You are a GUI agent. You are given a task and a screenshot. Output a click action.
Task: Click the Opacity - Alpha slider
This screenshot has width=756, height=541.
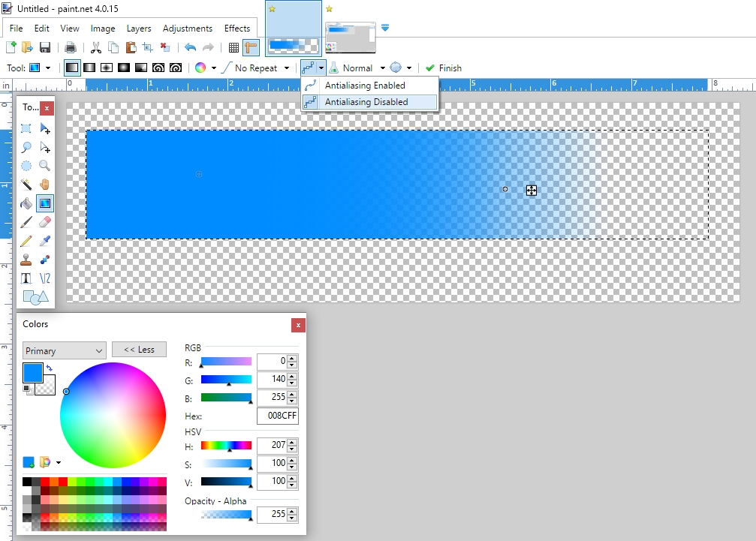[227, 515]
